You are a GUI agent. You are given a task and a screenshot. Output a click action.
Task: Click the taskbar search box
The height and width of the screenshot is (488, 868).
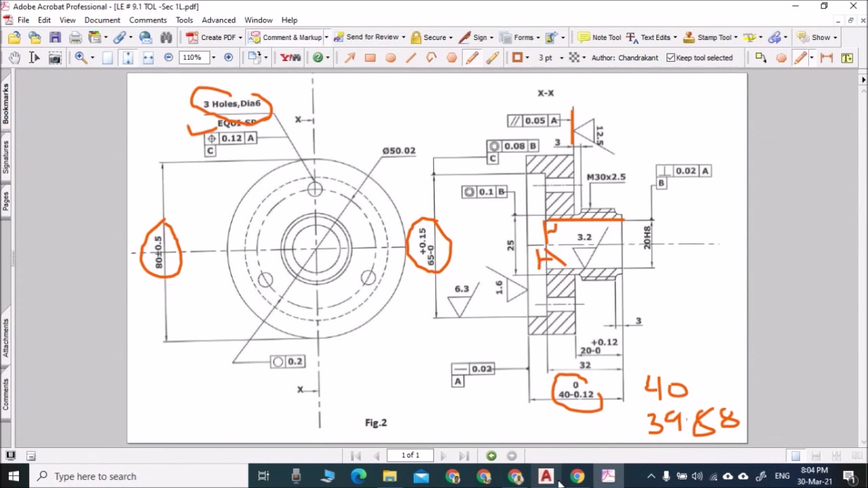[139, 476]
